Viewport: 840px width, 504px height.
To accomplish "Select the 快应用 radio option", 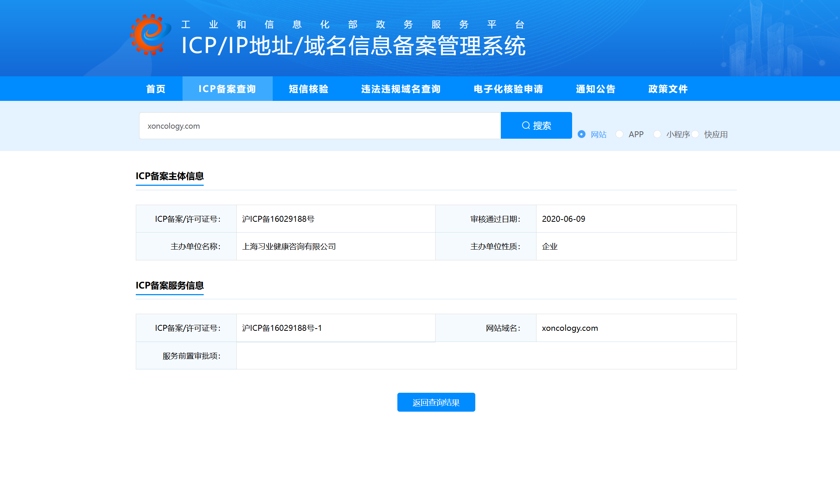I will point(695,134).
